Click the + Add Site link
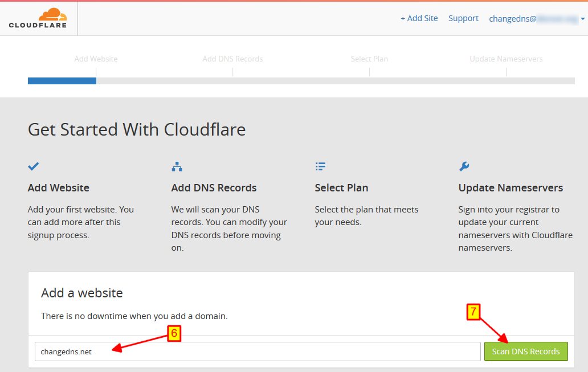 point(419,18)
